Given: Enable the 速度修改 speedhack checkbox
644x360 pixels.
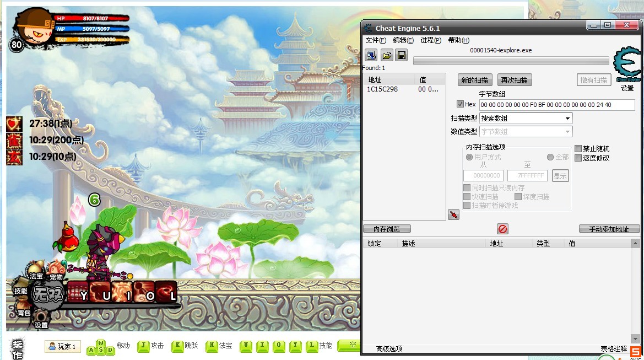Looking at the screenshot, I should (x=578, y=158).
